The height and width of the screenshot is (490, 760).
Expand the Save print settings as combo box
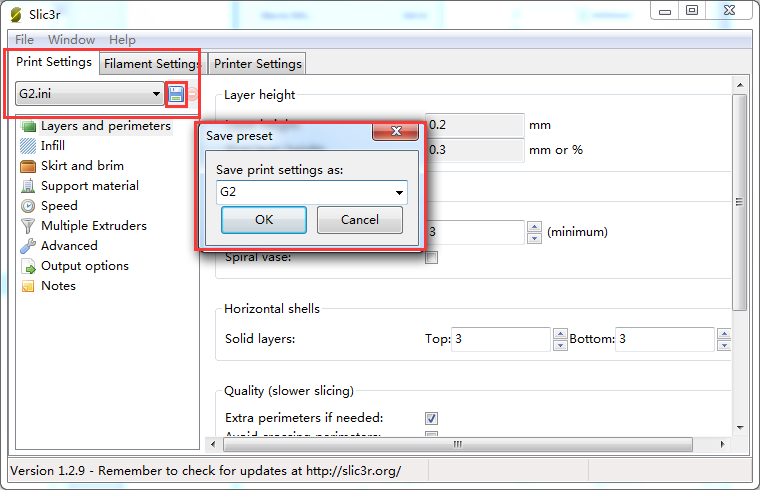coord(399,192)
